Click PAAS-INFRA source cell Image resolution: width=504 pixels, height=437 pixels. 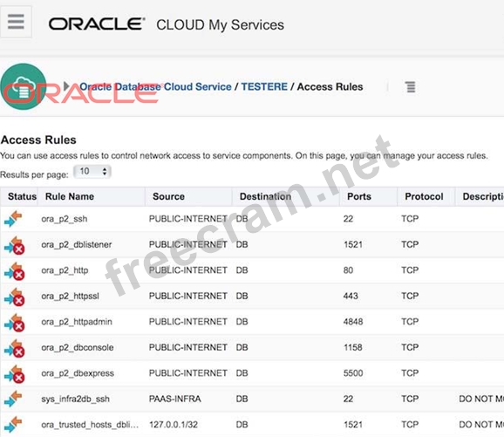(175, 399)
